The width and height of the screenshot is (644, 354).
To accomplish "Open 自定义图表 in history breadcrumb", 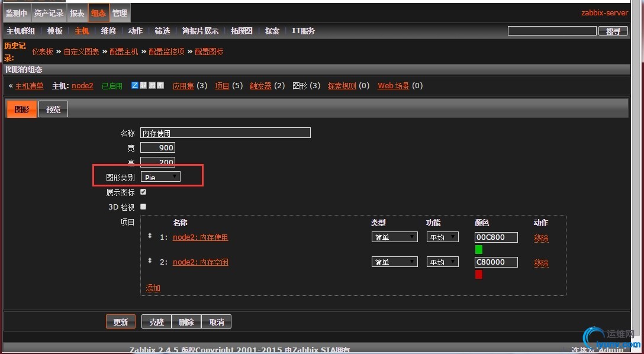I will pos(81,52).
